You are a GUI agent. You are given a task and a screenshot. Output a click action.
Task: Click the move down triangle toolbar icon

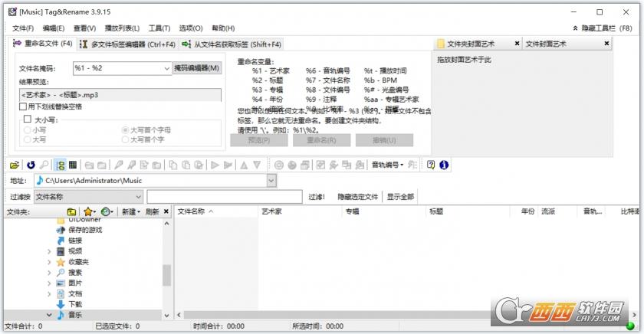pos(257,165)
